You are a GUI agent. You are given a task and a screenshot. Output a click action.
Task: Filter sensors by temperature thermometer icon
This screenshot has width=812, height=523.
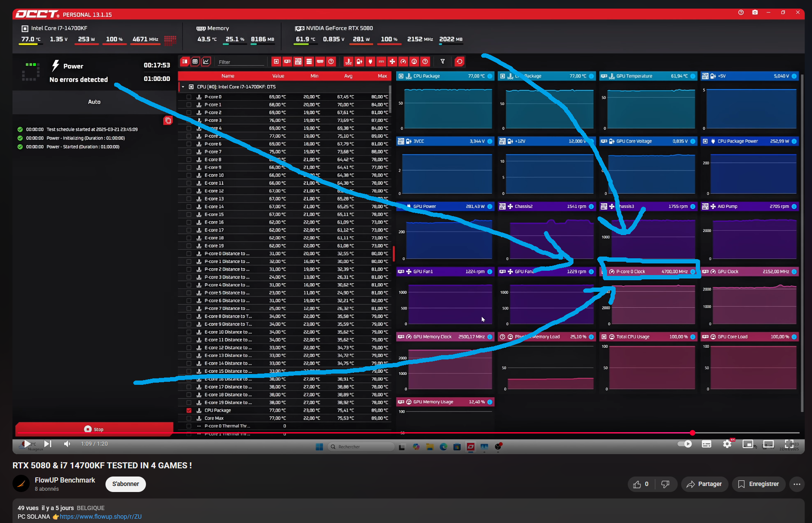click(x=348, y=62)
